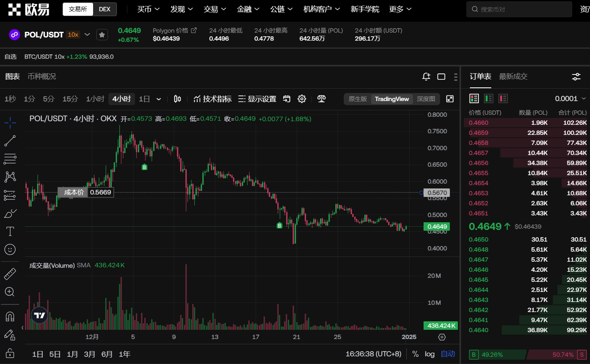
Task: Click the coin search input field
Action: click(520, 9)
